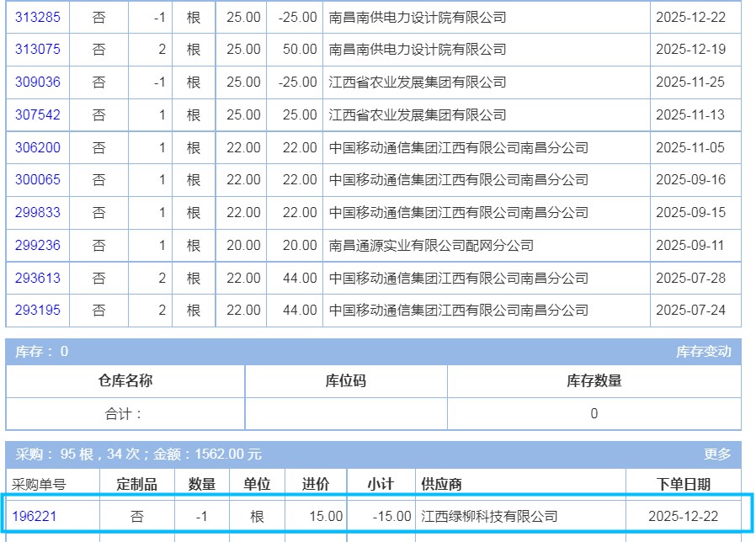
Task: Open sales order 313285
Action: click(x=38, y=17)
